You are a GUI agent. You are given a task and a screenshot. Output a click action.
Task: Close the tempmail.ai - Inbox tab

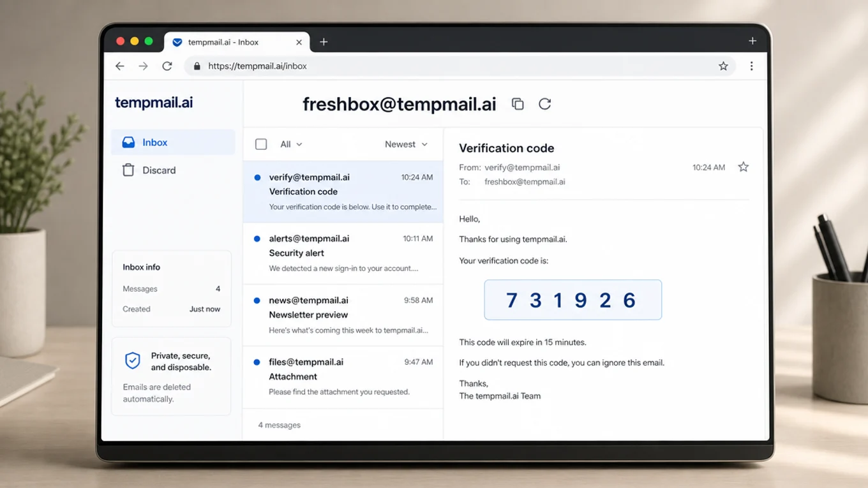[x=299, y=42]
